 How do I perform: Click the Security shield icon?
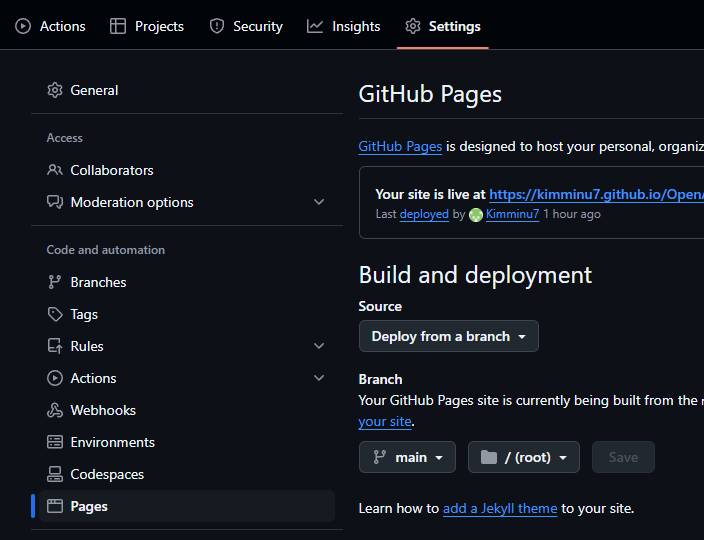[217, 26]
